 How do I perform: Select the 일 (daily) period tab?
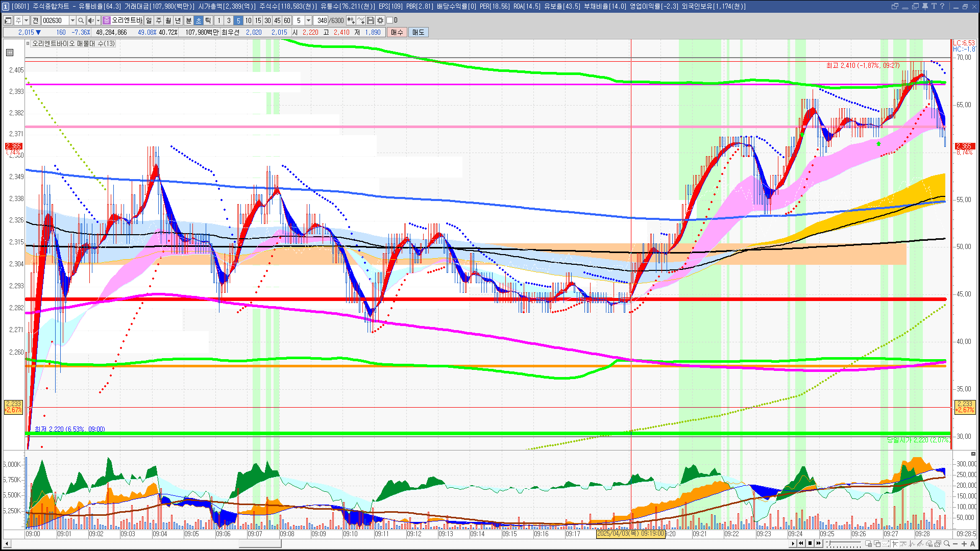(x=149, y=20)
